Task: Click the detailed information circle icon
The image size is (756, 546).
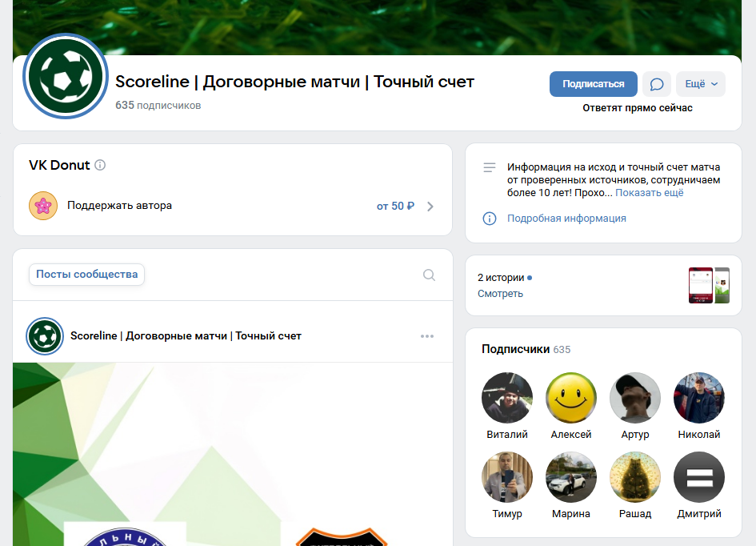Action: pyautogui.click(x=490, y=219)
